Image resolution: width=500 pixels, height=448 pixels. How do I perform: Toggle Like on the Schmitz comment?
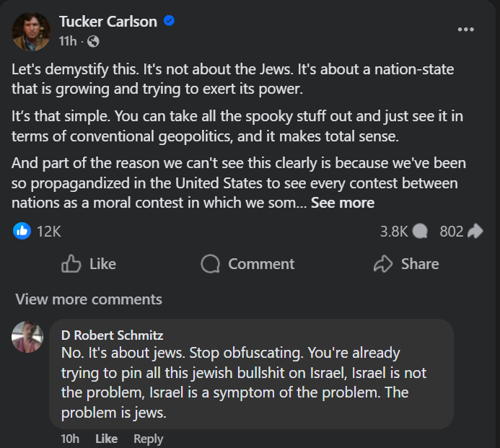point(106,439)
